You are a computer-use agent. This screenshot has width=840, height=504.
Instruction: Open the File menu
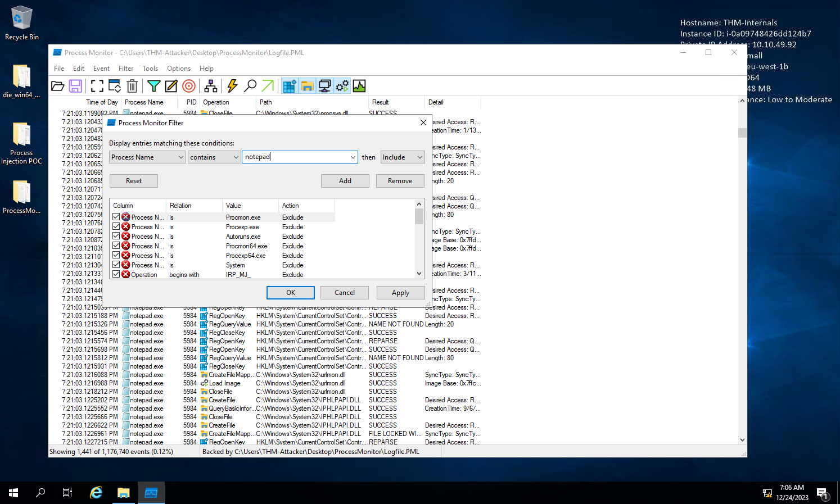click(x=59, y=69)
